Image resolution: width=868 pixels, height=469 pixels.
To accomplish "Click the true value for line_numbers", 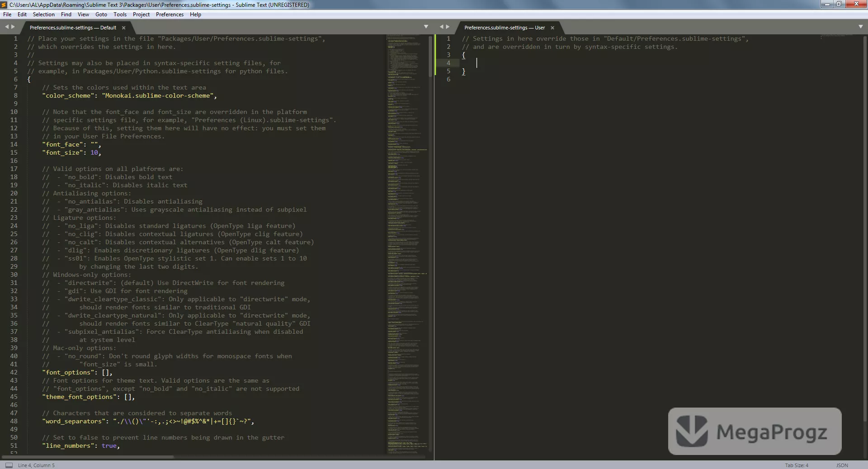I will pyautogui.click(x=109, y=446).
